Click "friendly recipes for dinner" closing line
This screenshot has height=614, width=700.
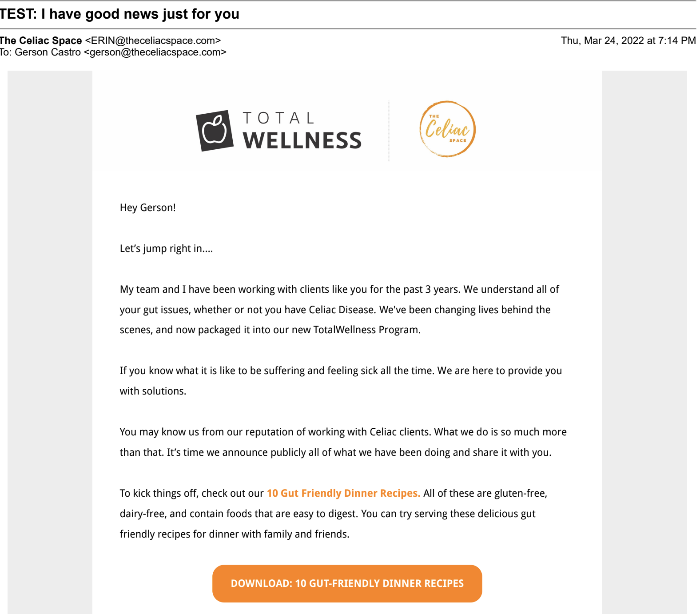tap(235, 534)
